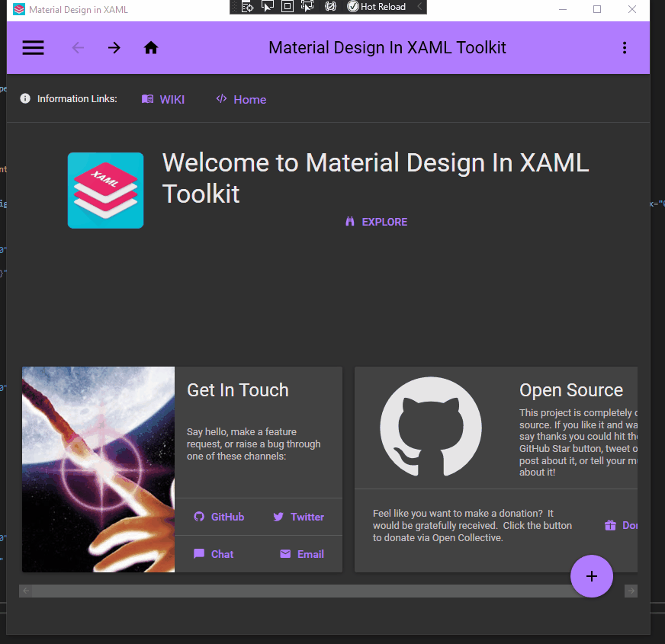Click the Get In Touch heading
Screen dimensions: 665x644
pos(238,390)
